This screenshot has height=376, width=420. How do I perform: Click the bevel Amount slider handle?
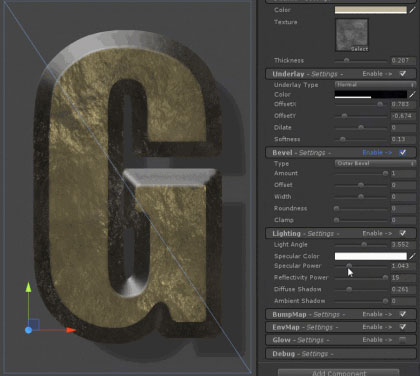click(385, 173)
